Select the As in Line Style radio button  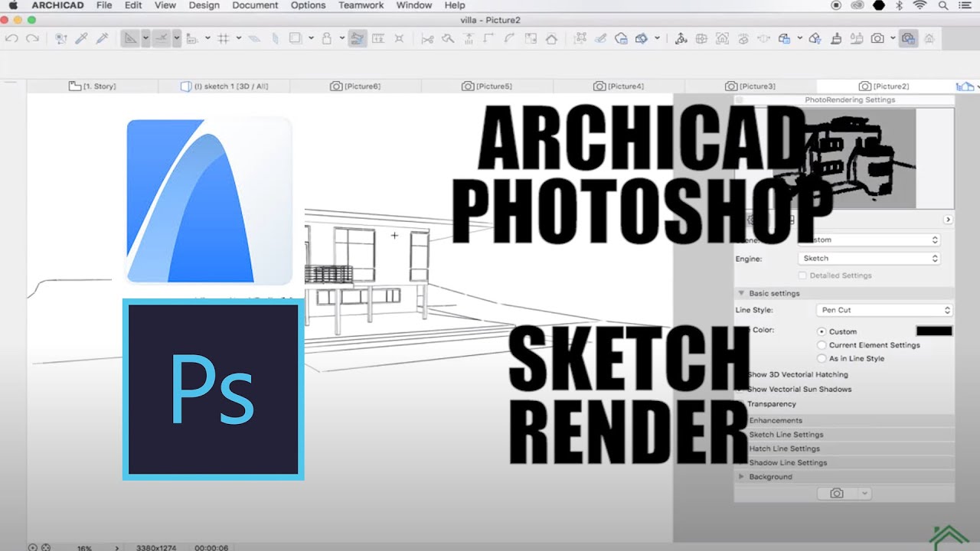click(822, 358)
